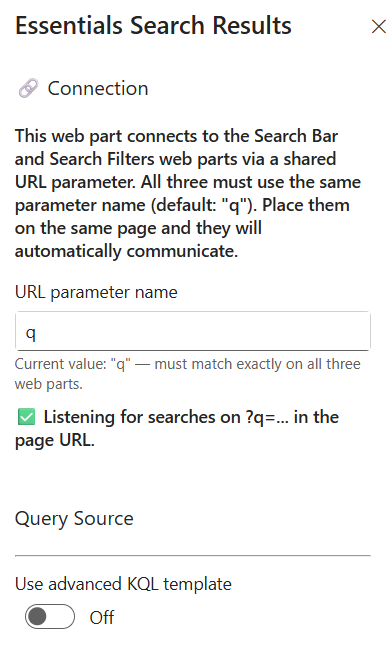Close the Essentials Search Results pane
Viewport: 392px width, 647px height.
(378, 26)
